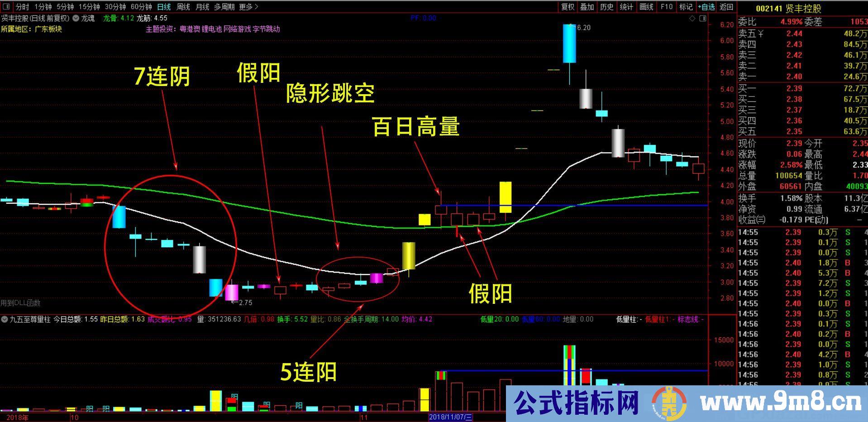Click the 涨幅 2.58% field
Screen dimensions: 868x422
pos(770,165)
